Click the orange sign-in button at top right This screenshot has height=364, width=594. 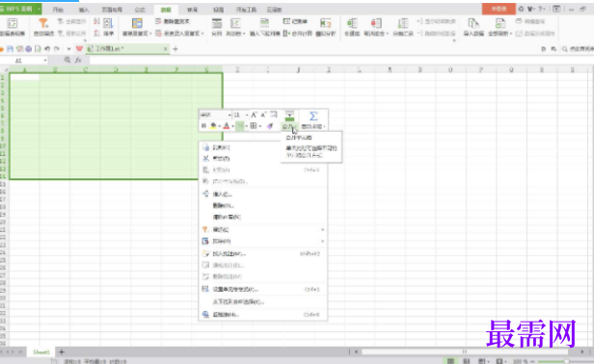[x=499, y=9]
